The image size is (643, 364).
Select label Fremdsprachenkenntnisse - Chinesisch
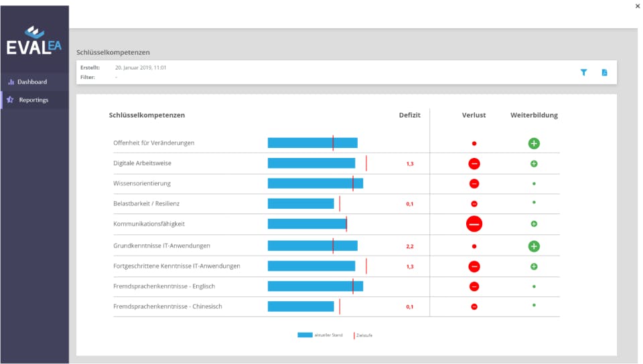pyautogui.click(x=167, y=306)
